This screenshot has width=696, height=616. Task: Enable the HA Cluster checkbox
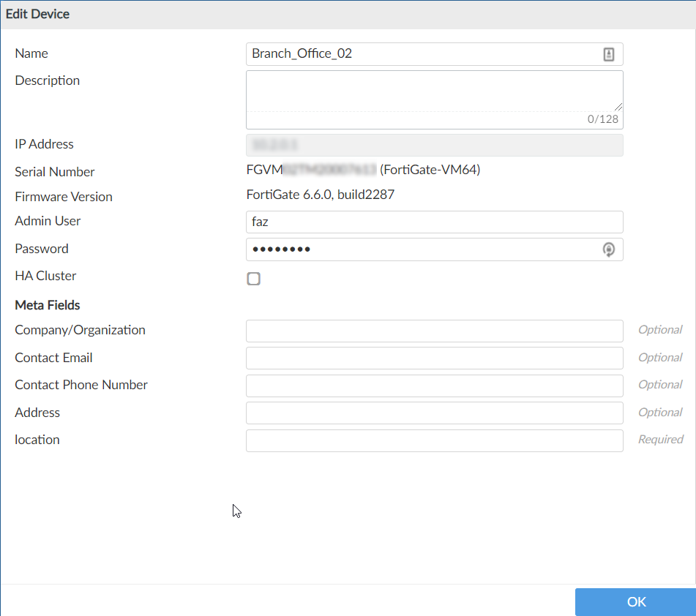[x=253, y=279]
